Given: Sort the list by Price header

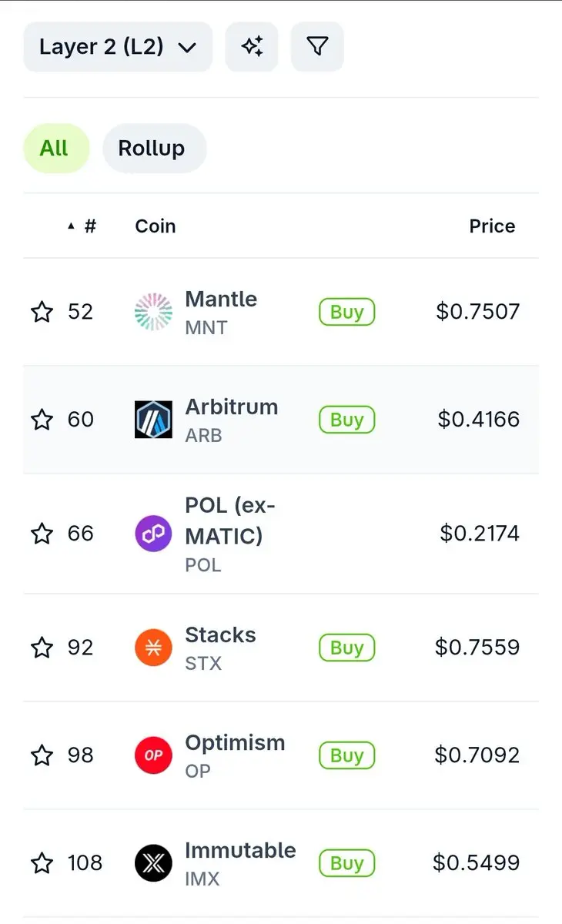Looking at the screenshot, I should click(x=492, y=226).
